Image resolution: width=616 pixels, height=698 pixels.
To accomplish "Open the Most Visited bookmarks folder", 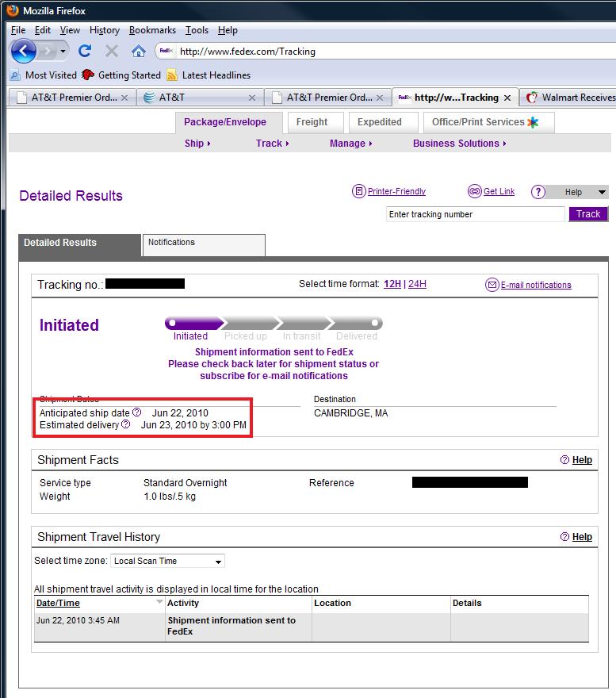I will click(x=44, y=75).
